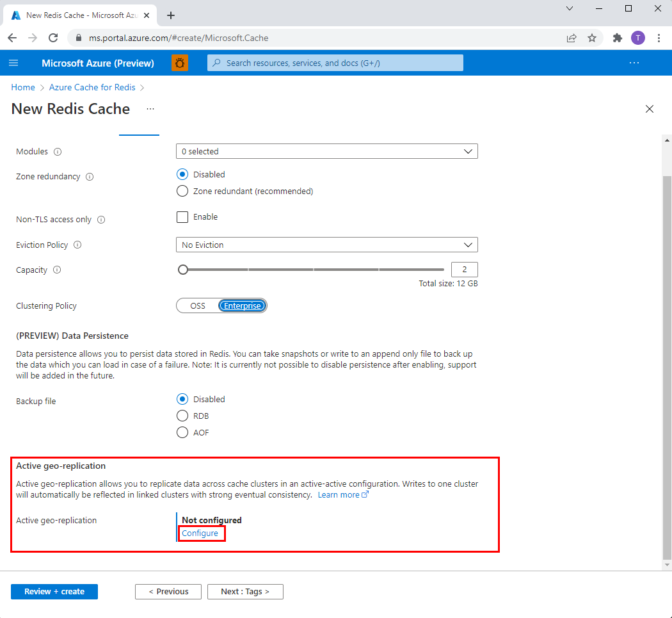Select the Zone redundant (recommended) option
Screen dimensions: 672x618
pos(182,191)
